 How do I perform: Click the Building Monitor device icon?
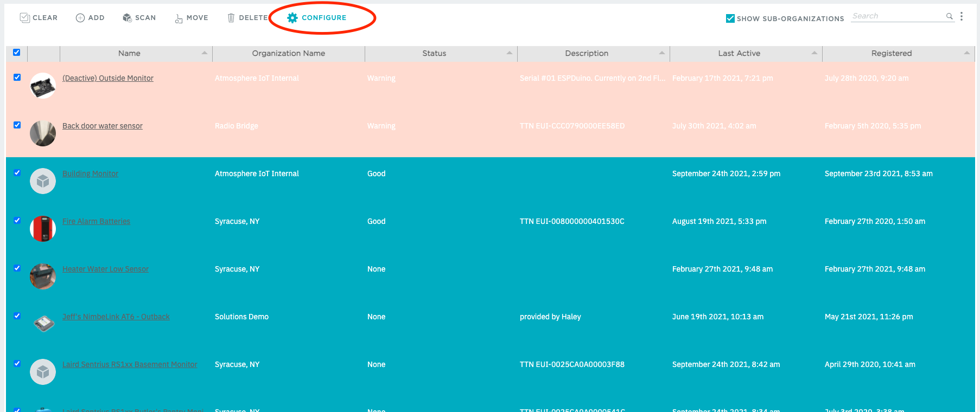tap(43, 181)
